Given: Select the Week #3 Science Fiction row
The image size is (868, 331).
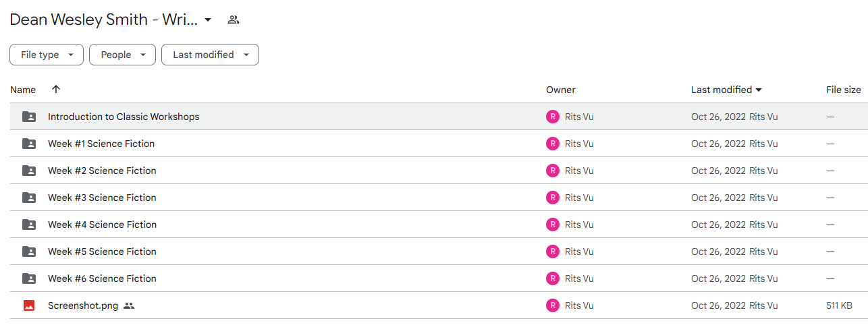Looking at the screenshot, I should tap(439, 198).
